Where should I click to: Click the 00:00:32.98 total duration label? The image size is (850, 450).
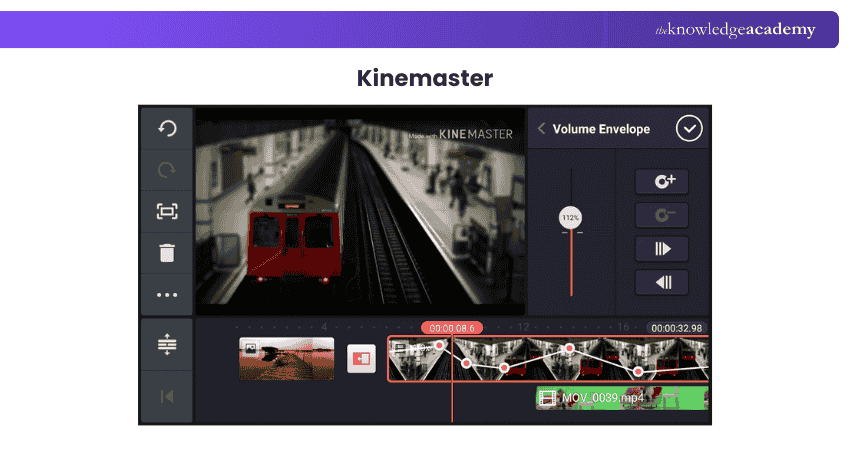(677, 328)
